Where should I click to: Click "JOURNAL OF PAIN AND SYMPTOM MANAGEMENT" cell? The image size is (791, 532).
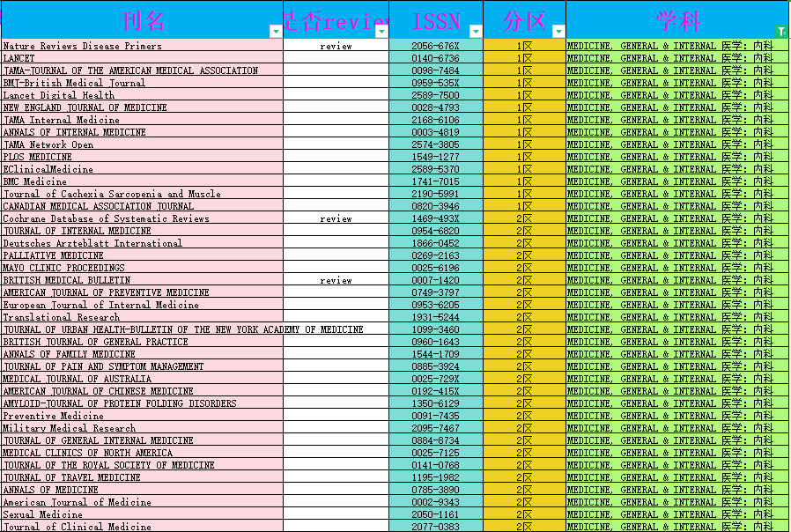click(x=143, y=366)
